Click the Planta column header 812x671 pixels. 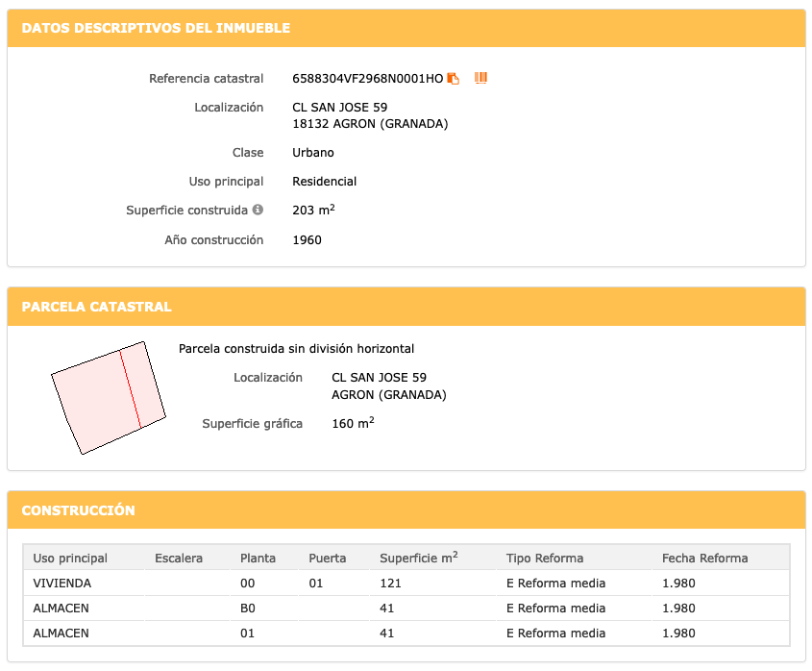click(258, 559)
